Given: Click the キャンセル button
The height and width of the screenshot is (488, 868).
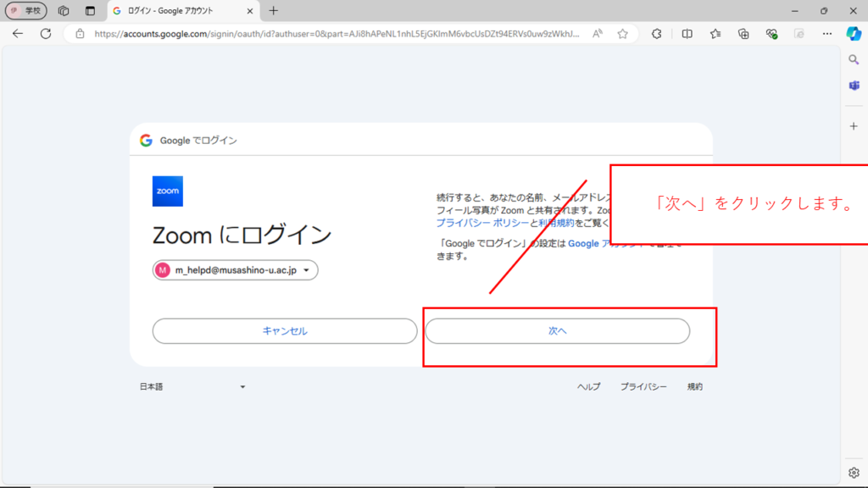Looking at the screenshot, I should 285,331.
